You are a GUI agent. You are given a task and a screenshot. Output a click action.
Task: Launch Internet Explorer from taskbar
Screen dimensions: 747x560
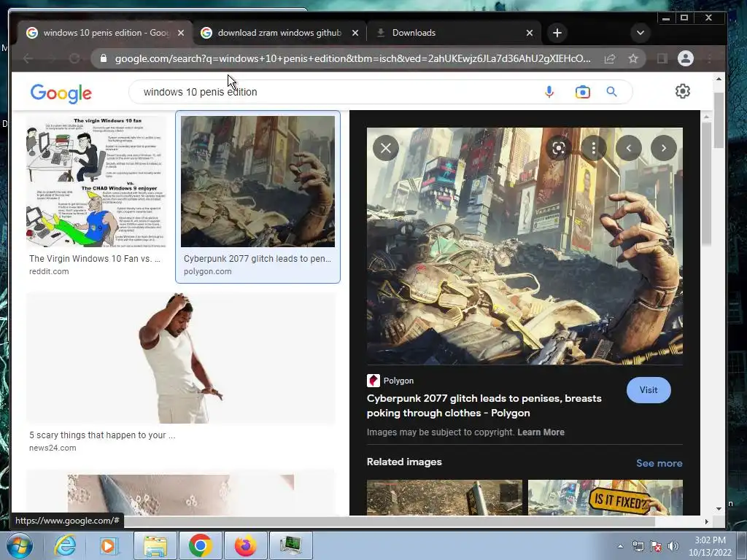(65, 545)
